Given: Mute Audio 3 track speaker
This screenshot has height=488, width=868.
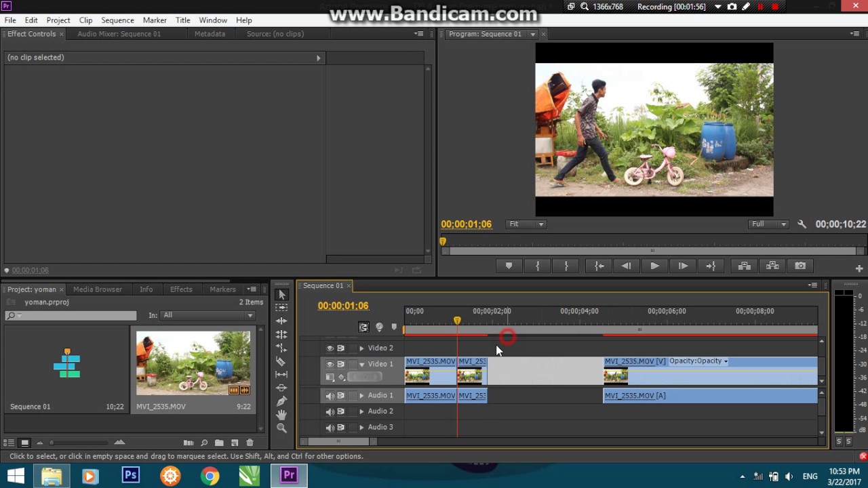Looking at the screenshot, I should point(330,428).
